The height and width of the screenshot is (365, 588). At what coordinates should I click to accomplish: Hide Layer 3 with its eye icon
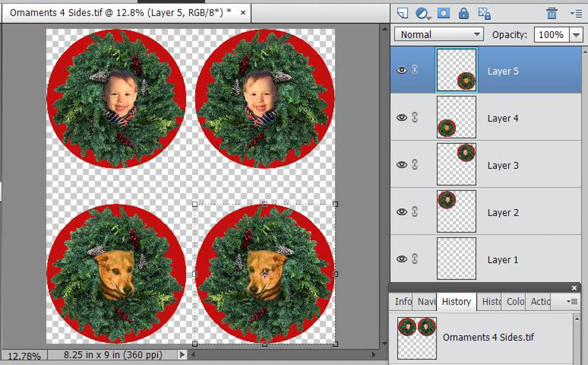pyautogui.click(x=402, y=165)
